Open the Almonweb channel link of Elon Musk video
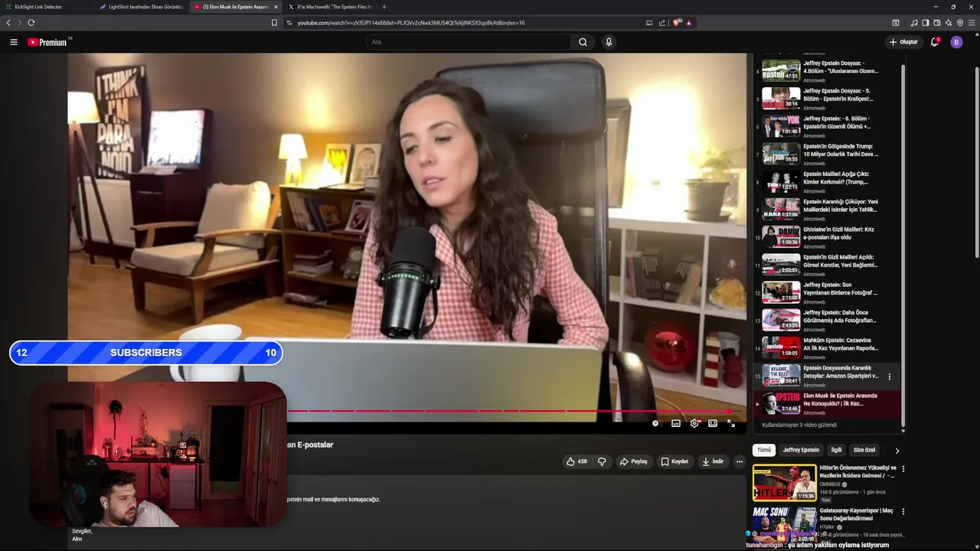The height and width of the screenshot is (551, 980). [x=814, y=413]
